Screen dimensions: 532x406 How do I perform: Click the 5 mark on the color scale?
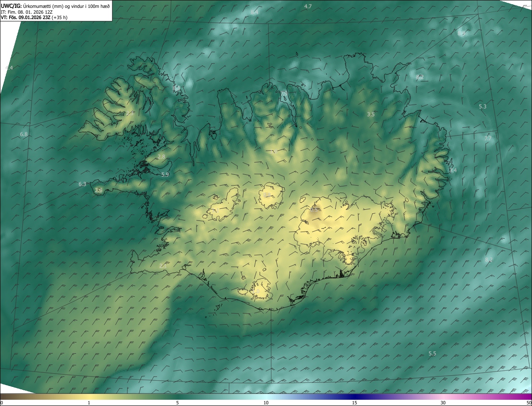pyautogui.click(x=177, y=403)
